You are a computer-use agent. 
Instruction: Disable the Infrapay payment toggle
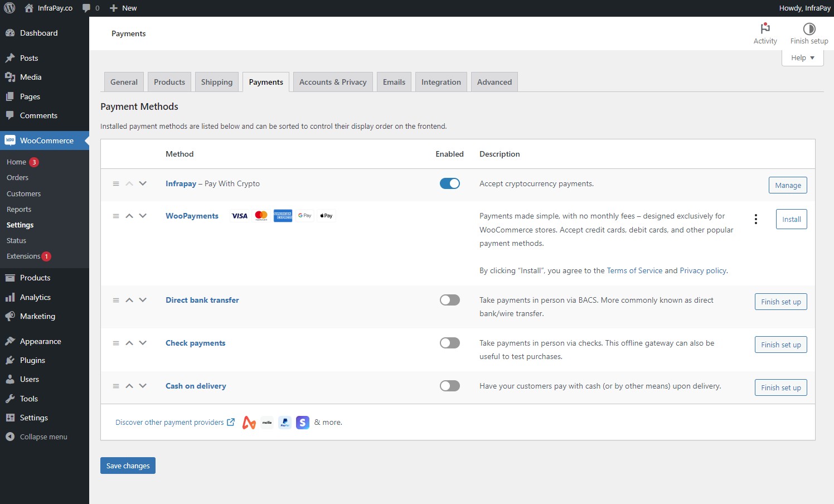450,183
